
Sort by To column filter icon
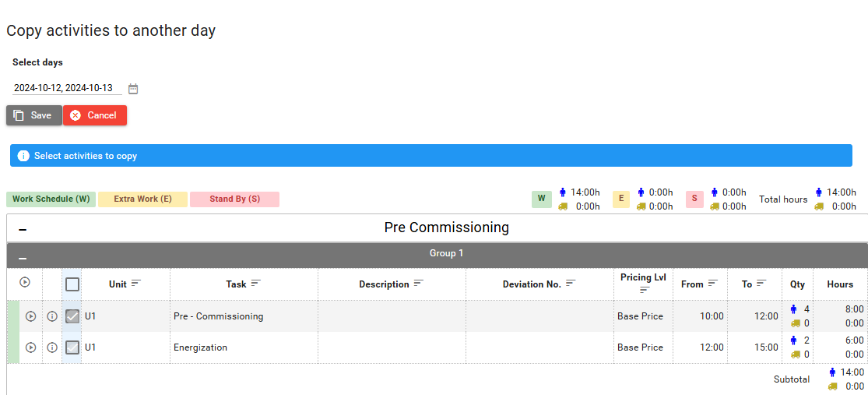(761, 283)
